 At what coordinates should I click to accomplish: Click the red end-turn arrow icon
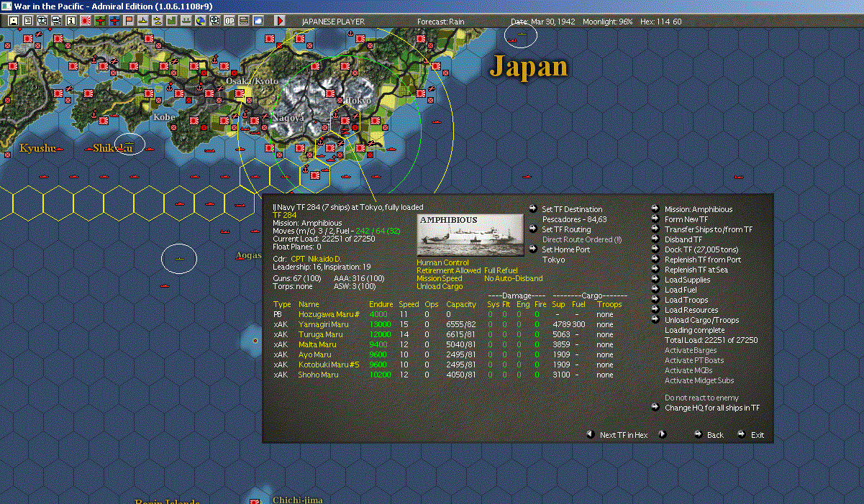(280, 21)
